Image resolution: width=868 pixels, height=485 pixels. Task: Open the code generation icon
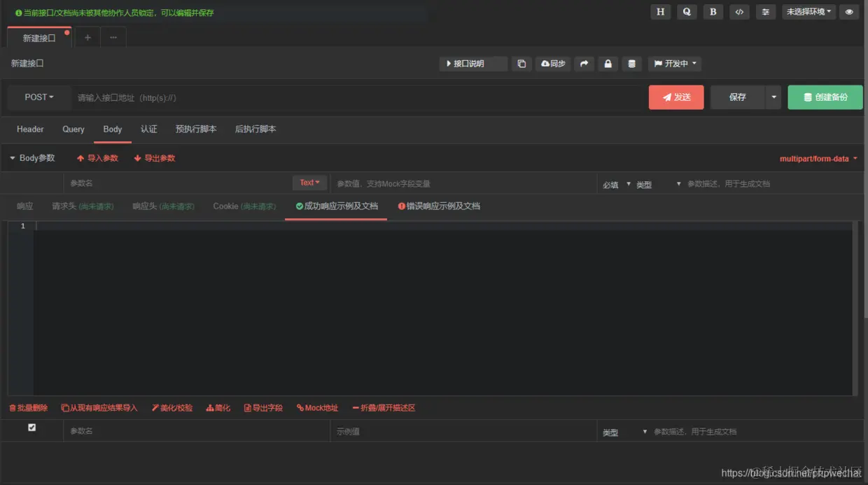[x=739, y=12]
